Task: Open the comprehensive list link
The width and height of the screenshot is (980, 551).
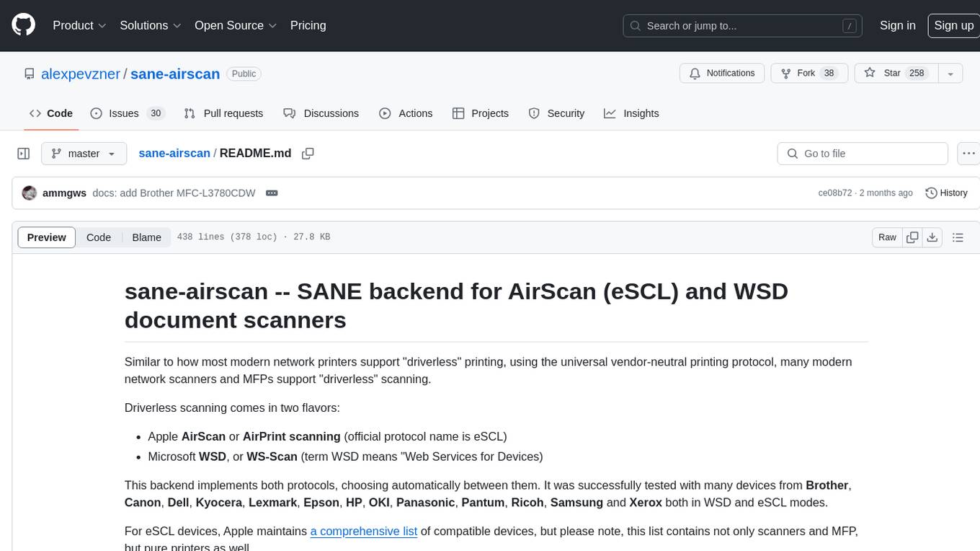Action: click(363, 532)
